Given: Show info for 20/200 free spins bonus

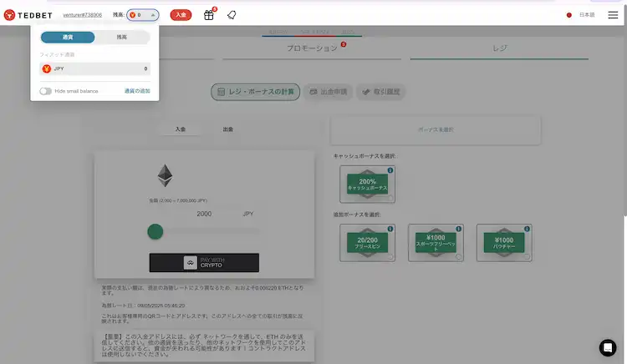Looking at the screenshot, I should (390, 229).
